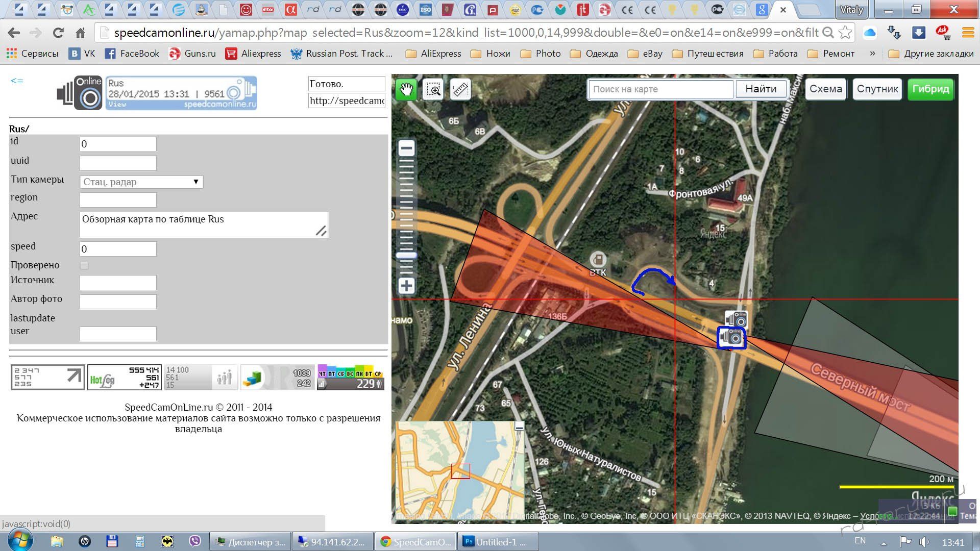Switch map to Гибрид view
Image resolution: width=980 pixels, height=551 pixels.
(x=930, y=89)
